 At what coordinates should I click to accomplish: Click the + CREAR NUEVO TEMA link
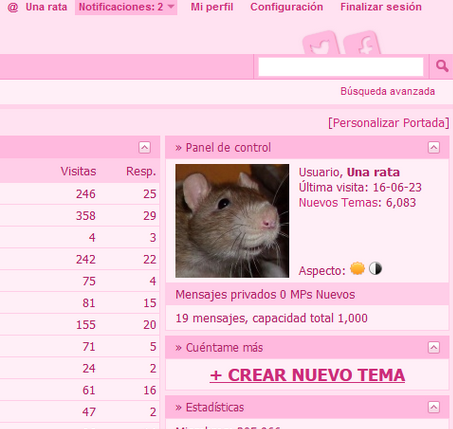click(307, 375)
